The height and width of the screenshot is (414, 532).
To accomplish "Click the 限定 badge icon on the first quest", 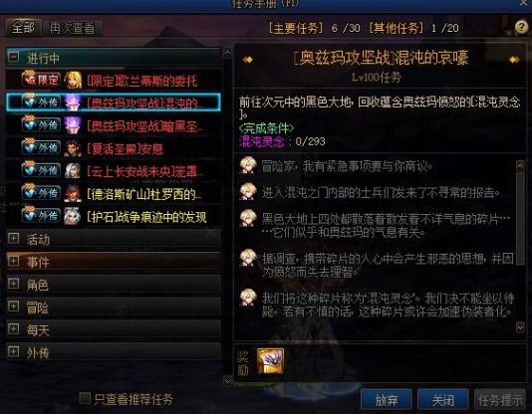I will pyautogui.click(x=41, y=80).
